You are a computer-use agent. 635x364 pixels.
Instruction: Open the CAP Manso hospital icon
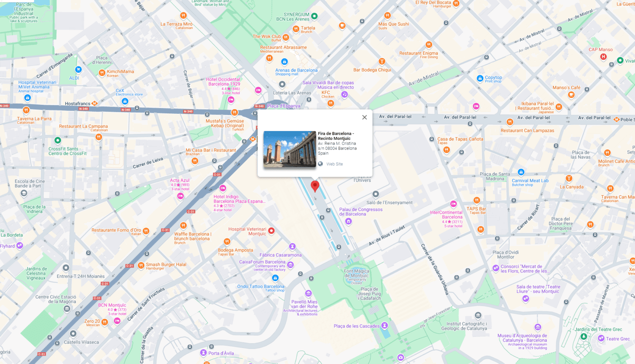coord(603,57)
